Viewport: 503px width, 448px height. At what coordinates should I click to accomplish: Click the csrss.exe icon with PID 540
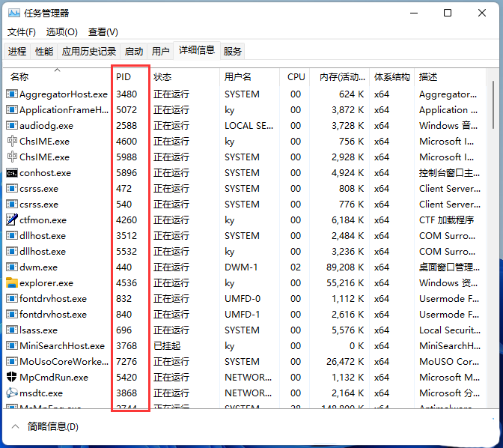pos(12,205)
